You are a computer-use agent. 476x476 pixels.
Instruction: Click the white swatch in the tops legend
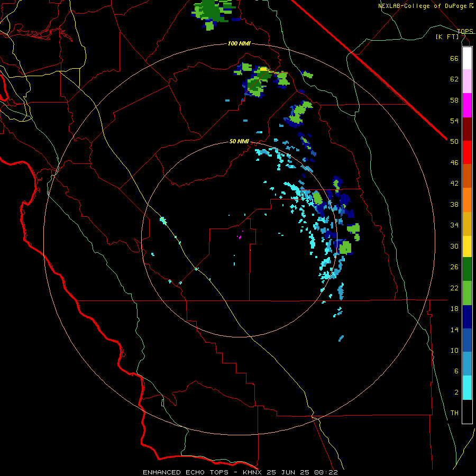[x=467, y=58]
